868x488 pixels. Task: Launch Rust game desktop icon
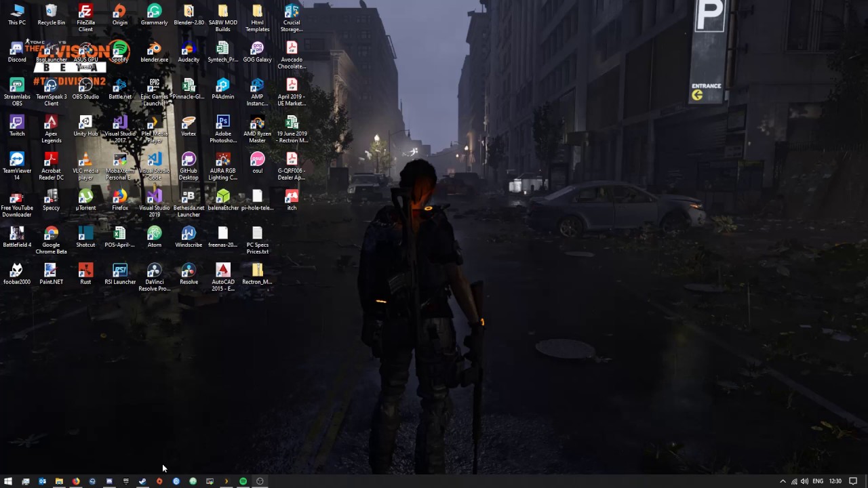coord(85,274)
